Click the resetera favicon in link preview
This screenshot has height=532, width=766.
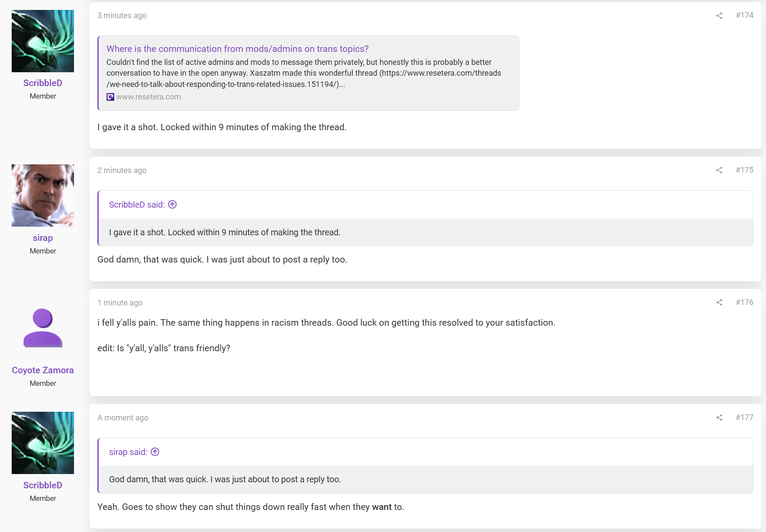(110, 97)
